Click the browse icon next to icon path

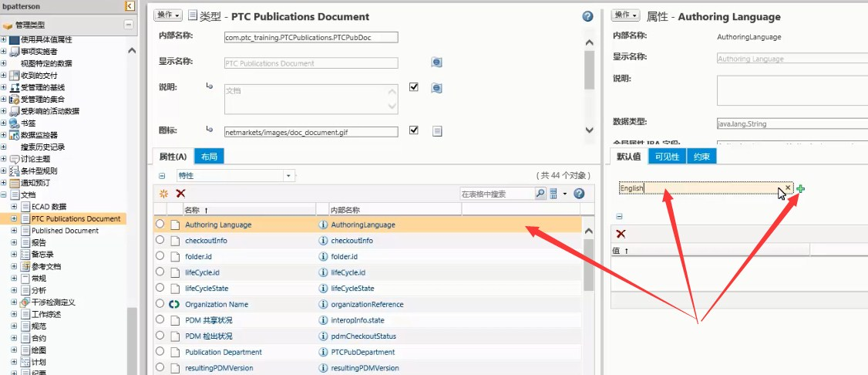pos(437,131)
